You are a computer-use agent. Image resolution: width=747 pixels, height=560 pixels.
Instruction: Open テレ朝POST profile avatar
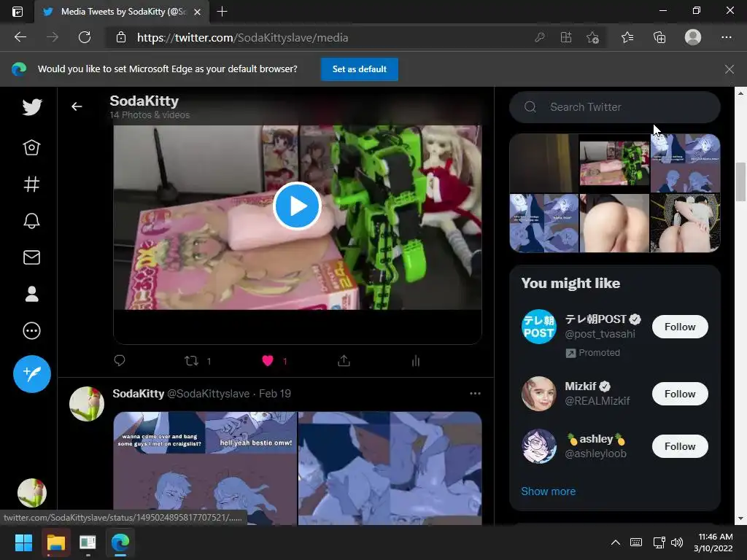coord(539,327)
